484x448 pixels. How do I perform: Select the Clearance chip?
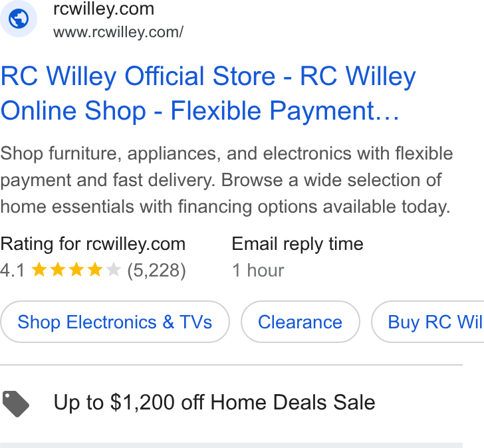coord(301,322)
